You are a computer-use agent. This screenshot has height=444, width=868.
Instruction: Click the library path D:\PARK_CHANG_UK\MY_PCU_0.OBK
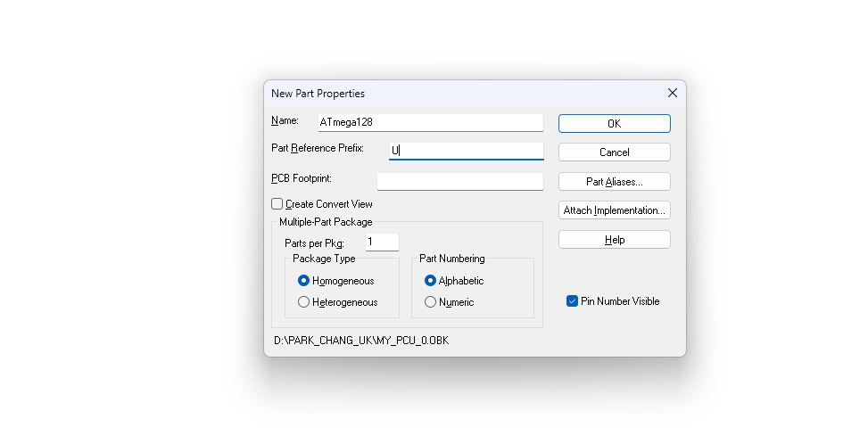coord(361,340)
